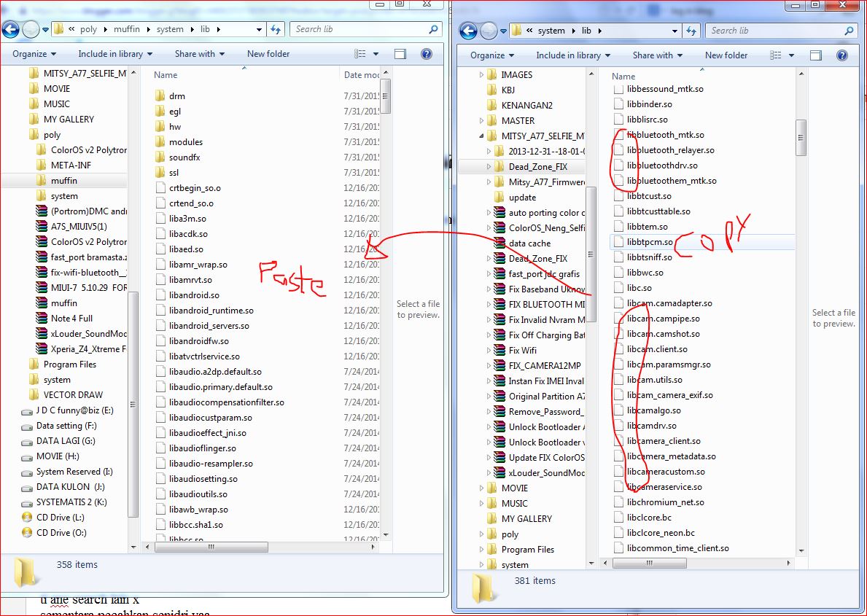Open Organize menu in left window

pos(34,54)
